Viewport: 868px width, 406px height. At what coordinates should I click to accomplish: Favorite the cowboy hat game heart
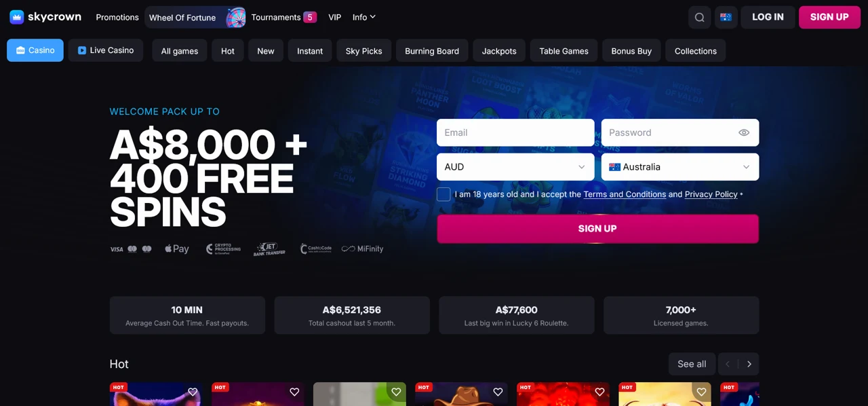point(498,392)
